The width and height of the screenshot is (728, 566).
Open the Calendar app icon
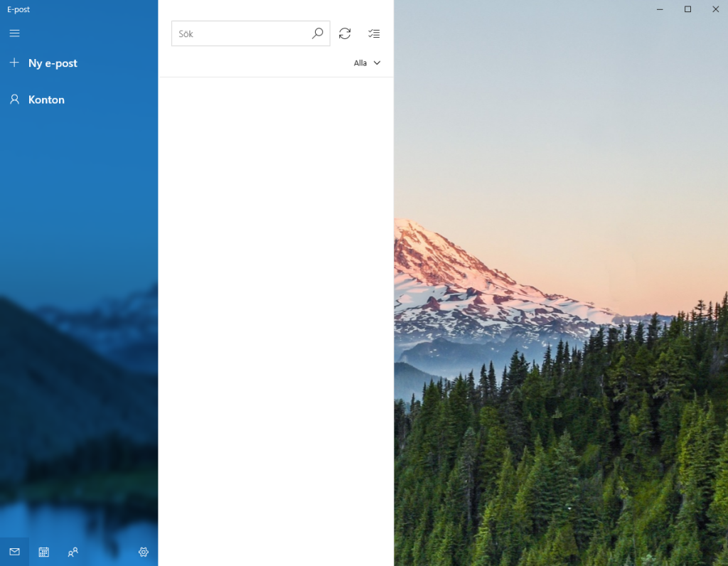tap(43, 552)
